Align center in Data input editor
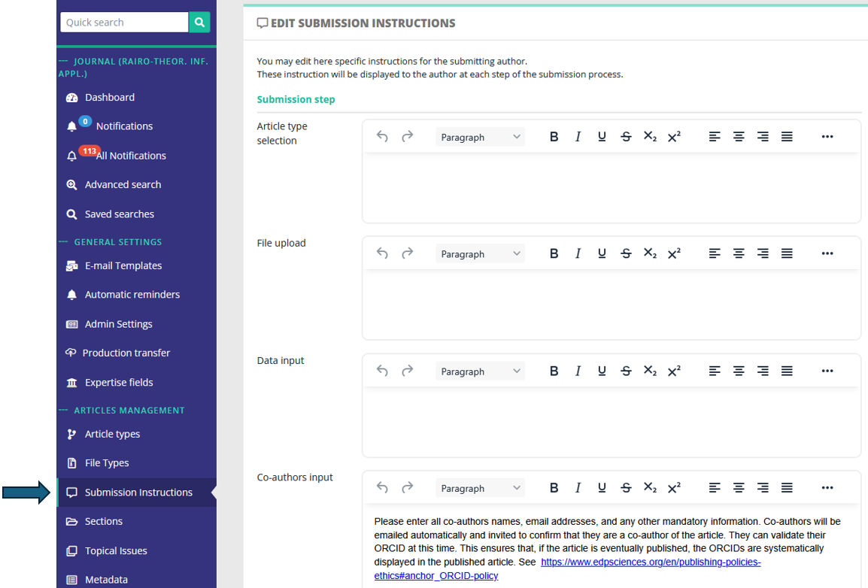The height and width of the screenshot is (588, 868). (739, 371)
